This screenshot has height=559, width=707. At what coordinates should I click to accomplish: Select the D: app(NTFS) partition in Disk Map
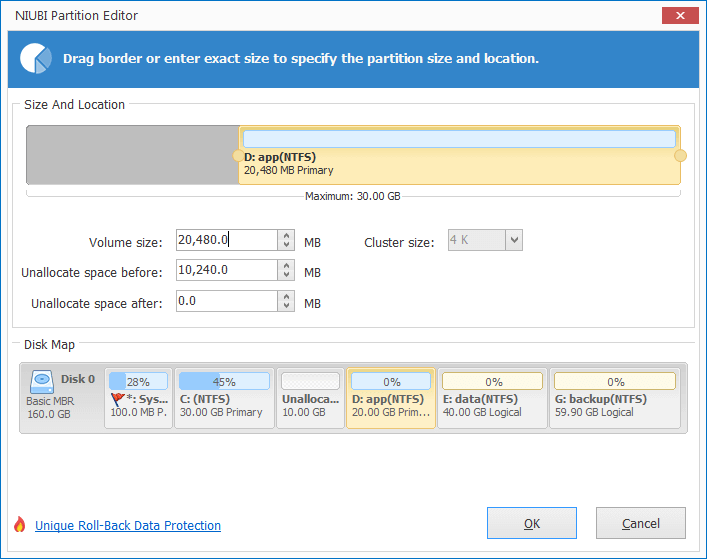391,398
